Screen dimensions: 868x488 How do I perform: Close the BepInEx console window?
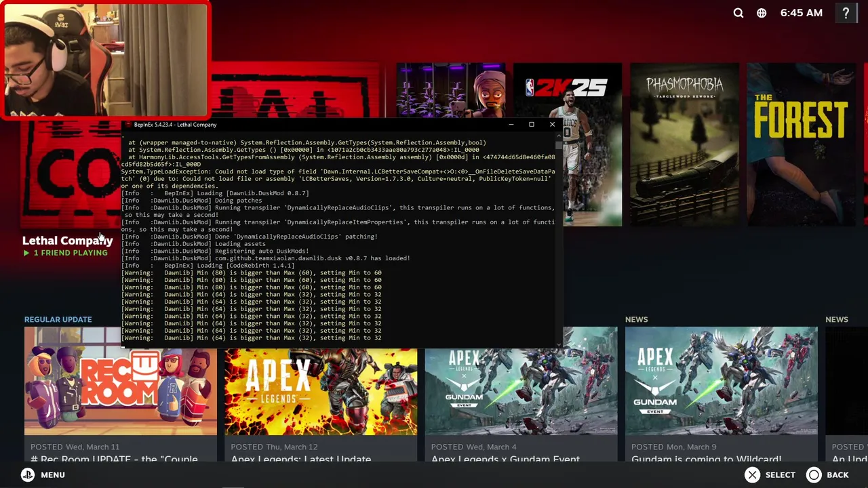[552, 125]
